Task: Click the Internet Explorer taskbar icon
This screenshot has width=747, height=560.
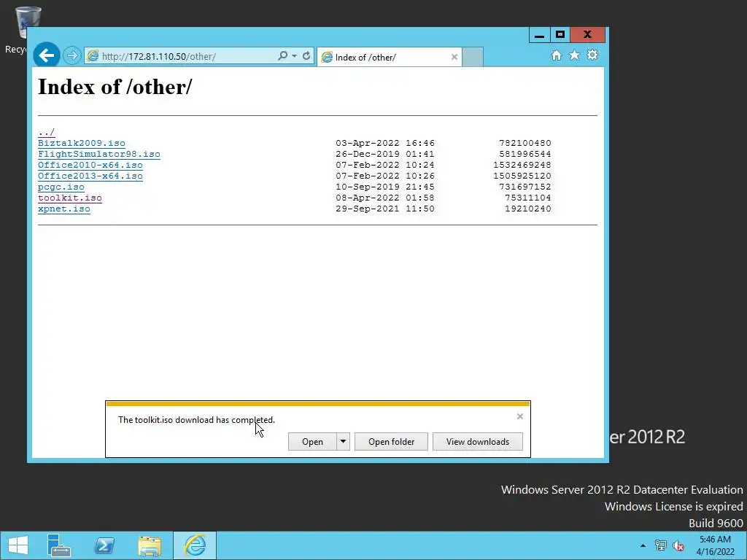Action: 195,545
